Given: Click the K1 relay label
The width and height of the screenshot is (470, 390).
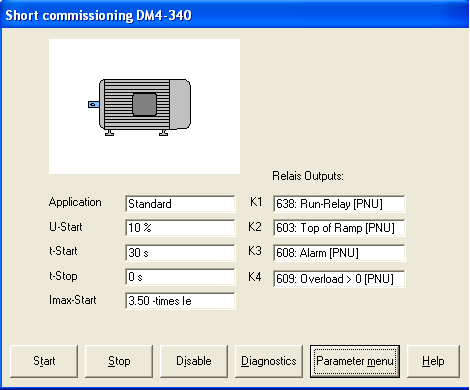Looking at the screenshot, I should tap(256, 202).
